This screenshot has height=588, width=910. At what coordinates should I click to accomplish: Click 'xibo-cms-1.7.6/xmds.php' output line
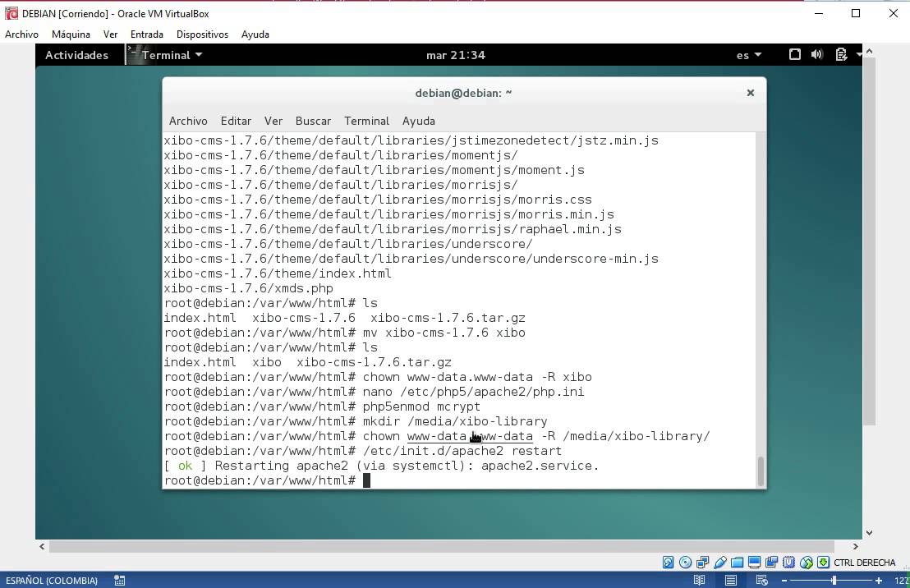248,288
